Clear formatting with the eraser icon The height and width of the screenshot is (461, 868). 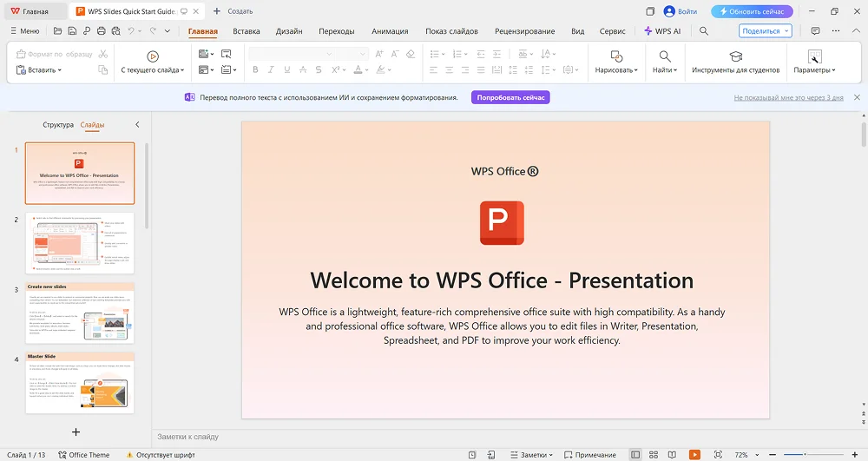[411, 54]
